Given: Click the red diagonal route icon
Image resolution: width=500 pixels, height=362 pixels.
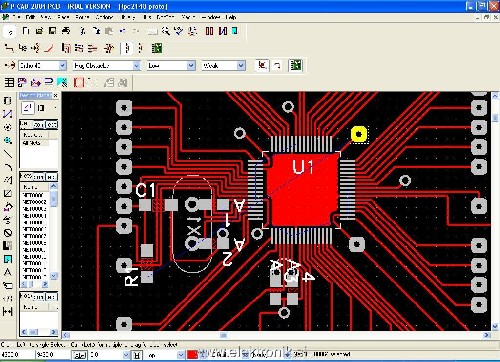Looking at the screenshot, I should click(x=49, y=48).
